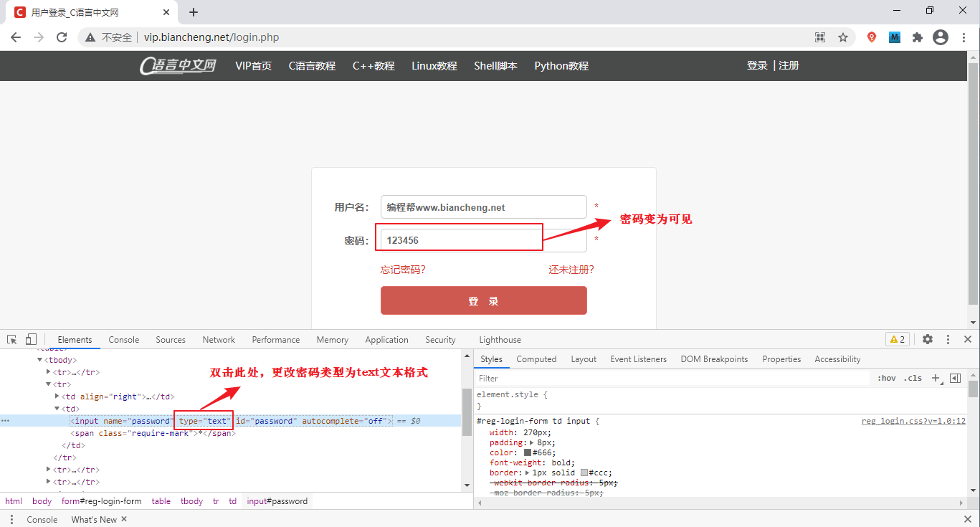
Task: Click the C语言中文网 site logo
Action: coord(178,65)
